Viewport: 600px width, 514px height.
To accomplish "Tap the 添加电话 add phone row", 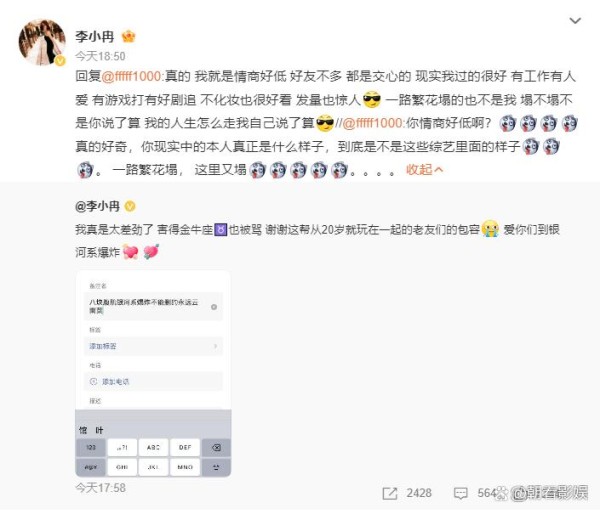I will (x=153, y=382).
